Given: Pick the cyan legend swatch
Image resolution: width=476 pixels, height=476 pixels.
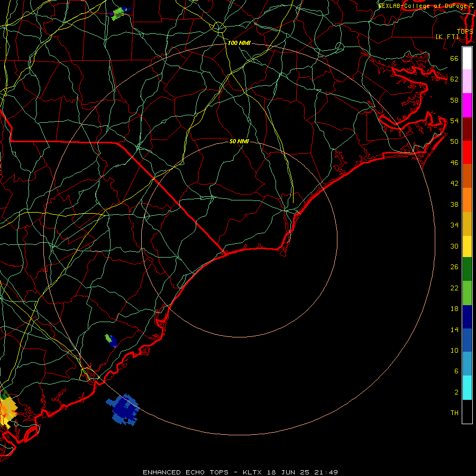Looking at the screenshot, I should (467, 388).
